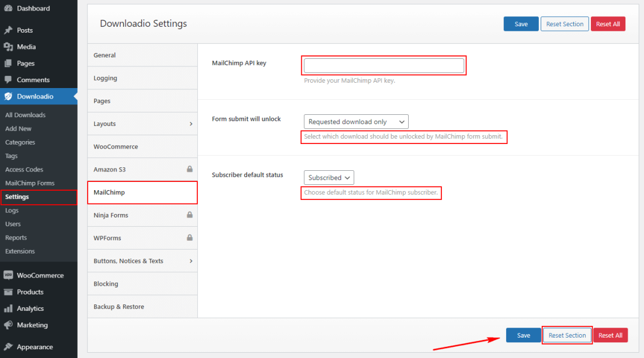Viewport: 644px width, 358px height.
Task: Click the bottom Save button
Action: click(x=524, y=335)
